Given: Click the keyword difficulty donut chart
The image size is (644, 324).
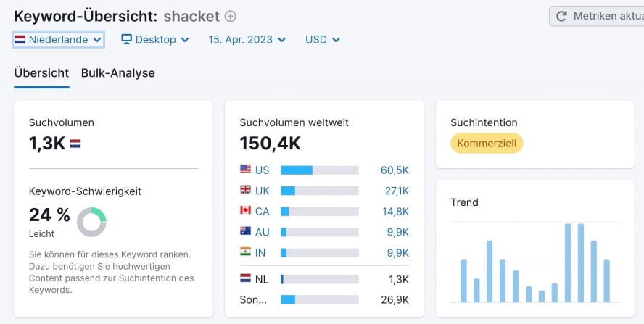Looking at the screenshot, I should click(x=91, y=222).
